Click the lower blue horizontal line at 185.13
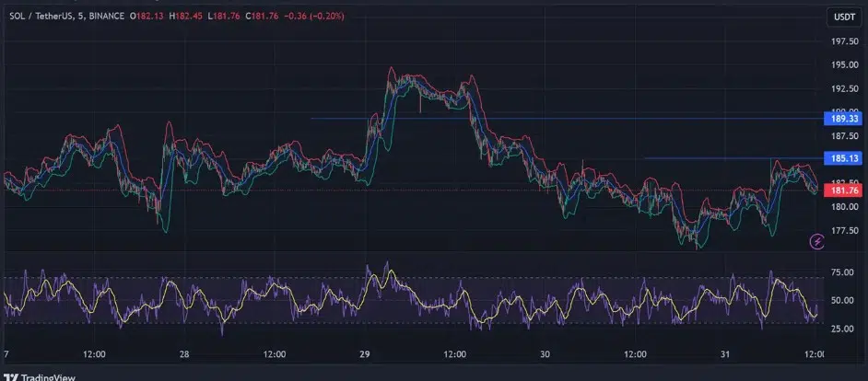 (x=719, y=158)
